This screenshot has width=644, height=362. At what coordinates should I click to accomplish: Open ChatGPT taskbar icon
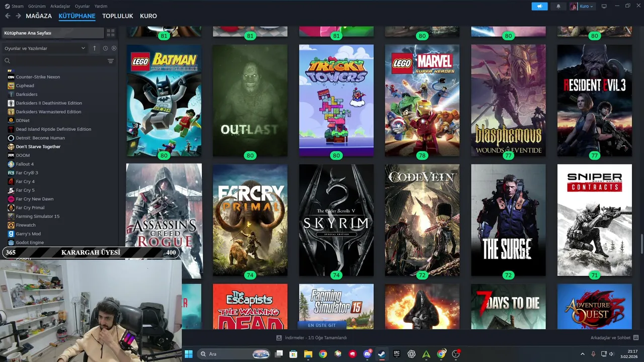click(x=412, y=354)
